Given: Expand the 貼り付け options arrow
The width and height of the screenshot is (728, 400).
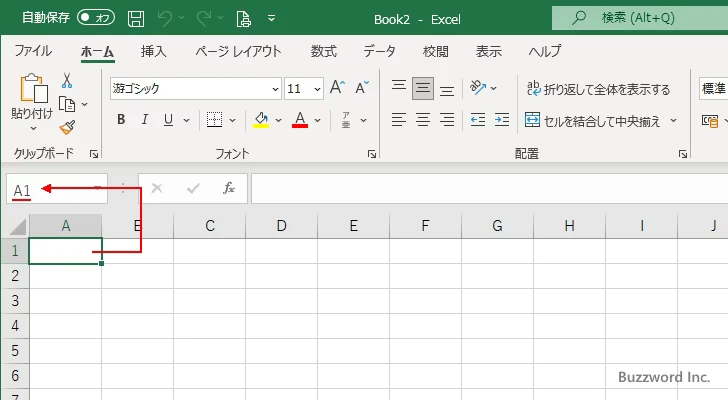Looking at the screenshot, I should [33, 128].
